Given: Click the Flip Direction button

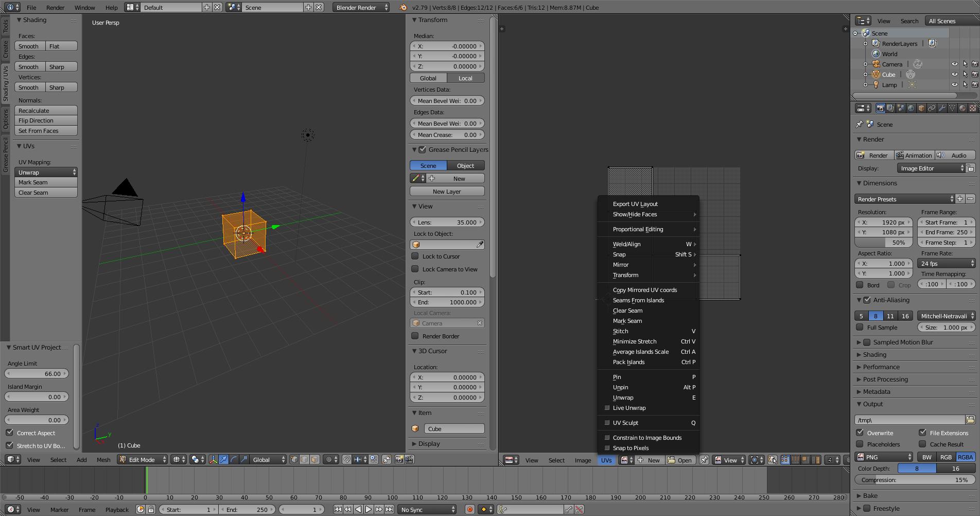Looking at the screenshot, I should (46, 121).
